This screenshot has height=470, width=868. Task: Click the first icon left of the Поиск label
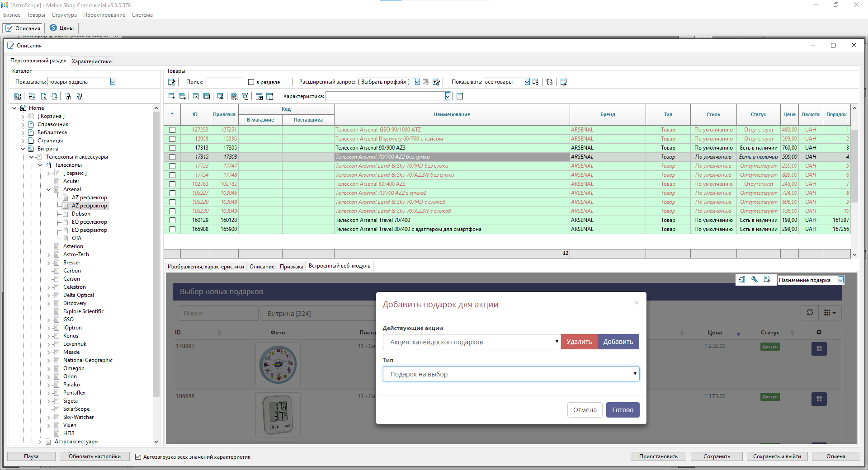pos(172,82)
